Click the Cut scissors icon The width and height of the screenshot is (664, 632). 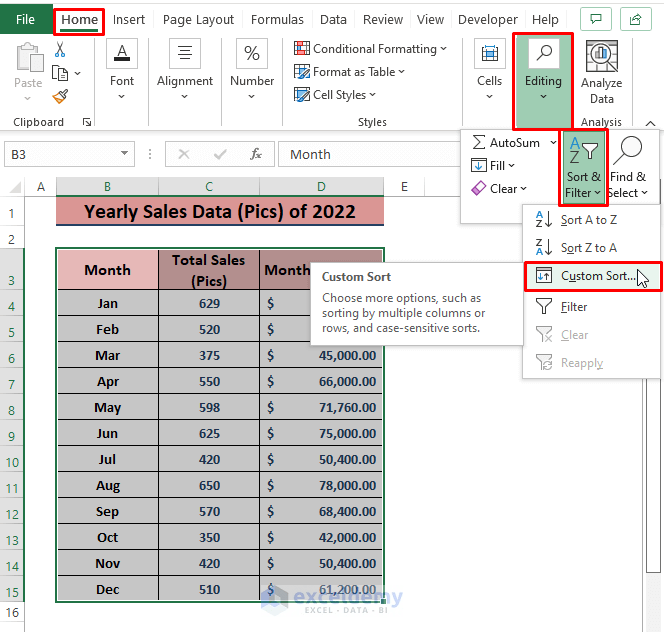(x=60, y=50)
